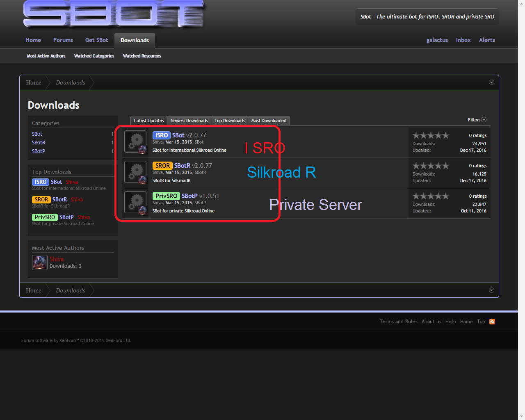This screenshot has height=420, width=525.
Task: Open SBot in the Top Downloads sidebar
Action: click(x=56, y=182)
